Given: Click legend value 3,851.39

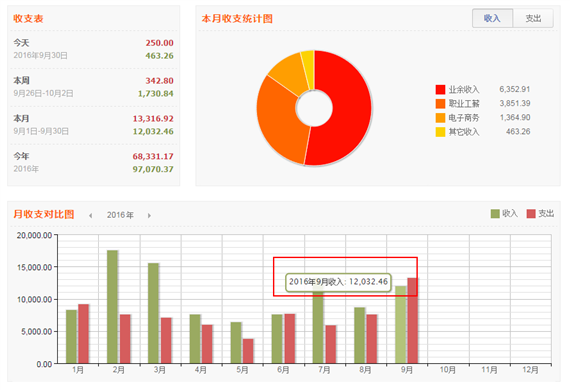Looking at the screenshot, I should 515,104.
